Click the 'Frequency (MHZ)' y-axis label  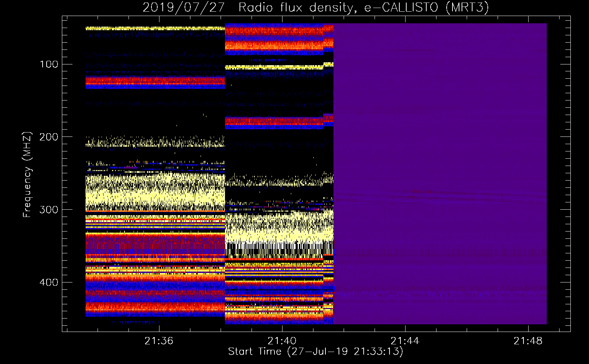28,174
